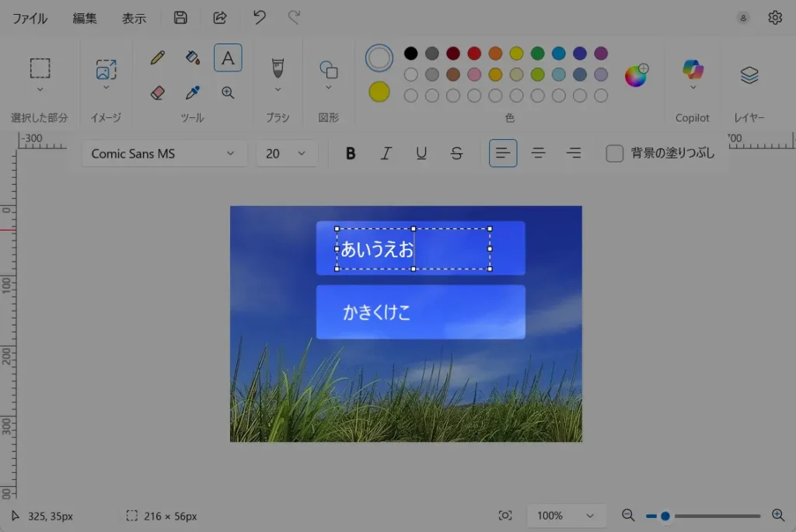This screenshot has width=796, height=532.
Task: Pick the purple swatch in top row
Action: pos(601,54)
